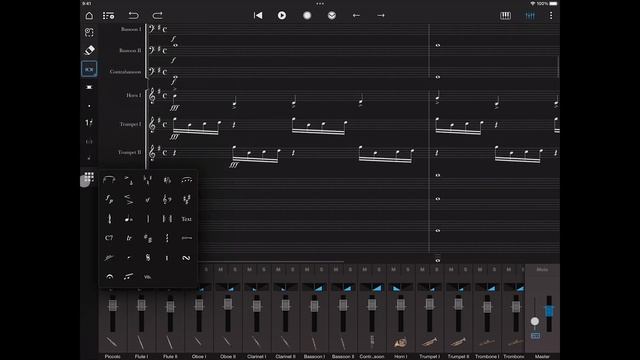Move to previous bar with left arrow
640x360 pixels.
[x=356, y=16]
